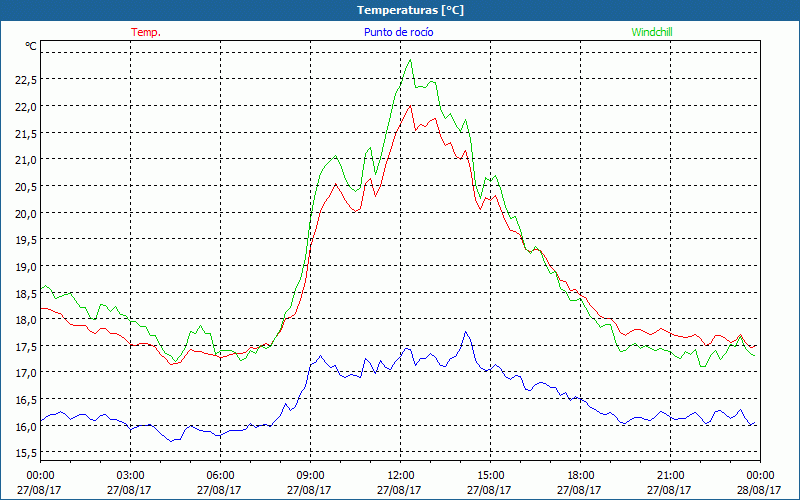Viewport: 800px width, 500px height.
Task: Select the blue Punto de rocío legend label
Action: tap(398, 32)
